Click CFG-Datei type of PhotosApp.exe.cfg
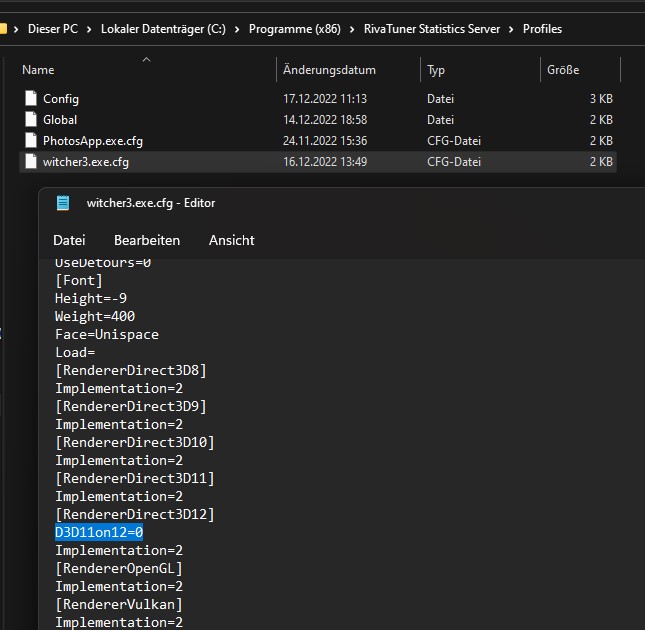The height and width of the screenshot is (630, 645). click(x=454, y=141)
